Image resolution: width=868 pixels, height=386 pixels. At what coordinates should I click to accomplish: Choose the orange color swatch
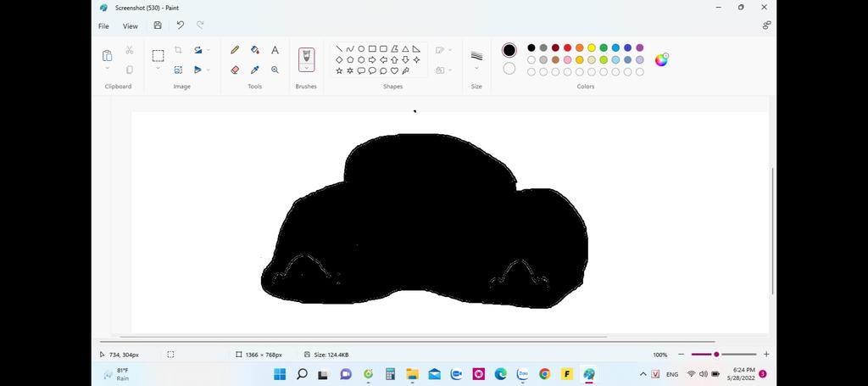(x=580, y=48)
